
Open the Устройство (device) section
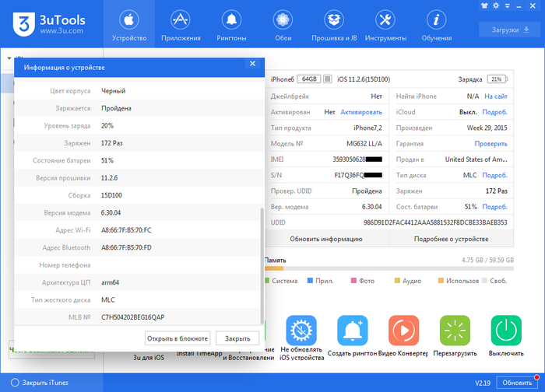pos(128,23)
